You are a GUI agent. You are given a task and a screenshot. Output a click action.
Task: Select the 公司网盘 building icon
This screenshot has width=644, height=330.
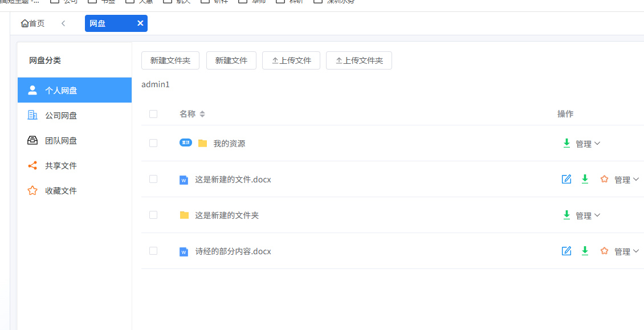(32, 115)
